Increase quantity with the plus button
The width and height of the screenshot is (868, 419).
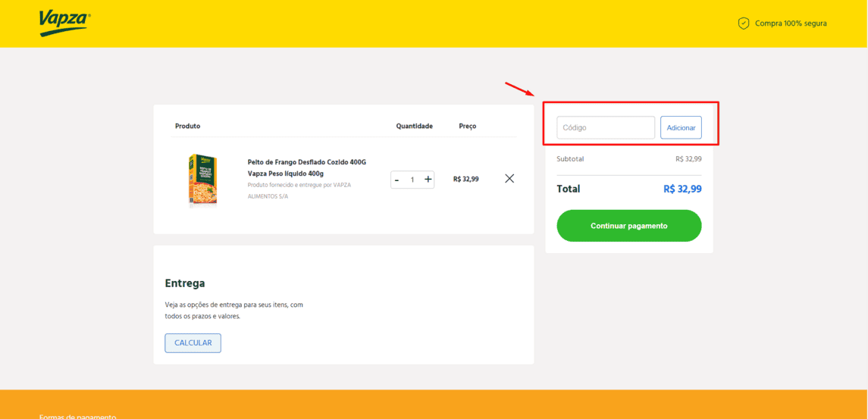(x=428, y=180)
